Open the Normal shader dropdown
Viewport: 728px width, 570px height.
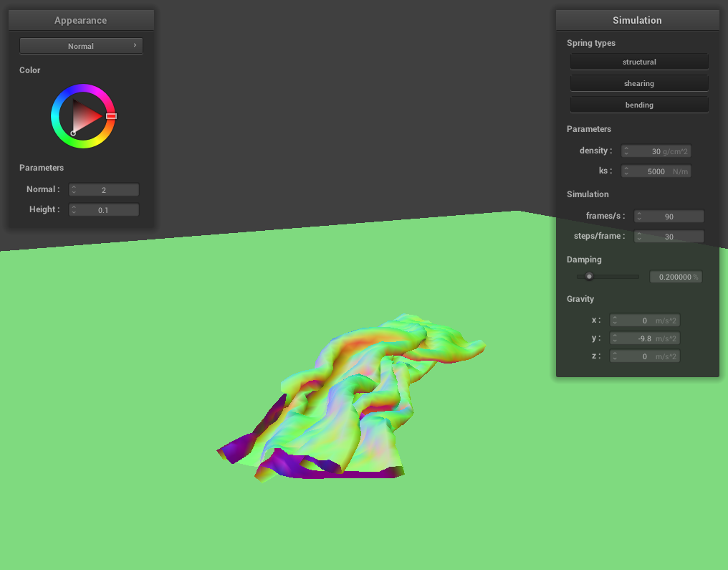(x=81, y=45)
